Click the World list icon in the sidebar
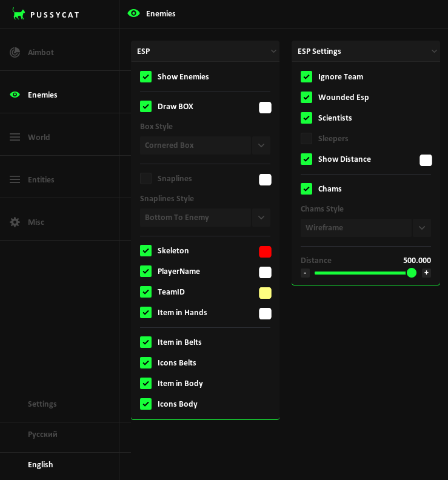This screenshot has height=480, width=448. 15,137
